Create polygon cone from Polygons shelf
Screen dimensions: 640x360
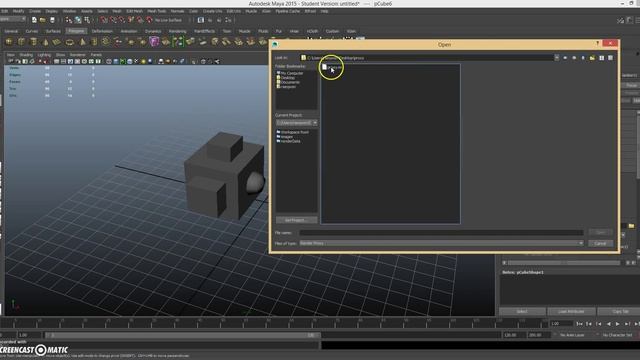click(x=45, y=42)
